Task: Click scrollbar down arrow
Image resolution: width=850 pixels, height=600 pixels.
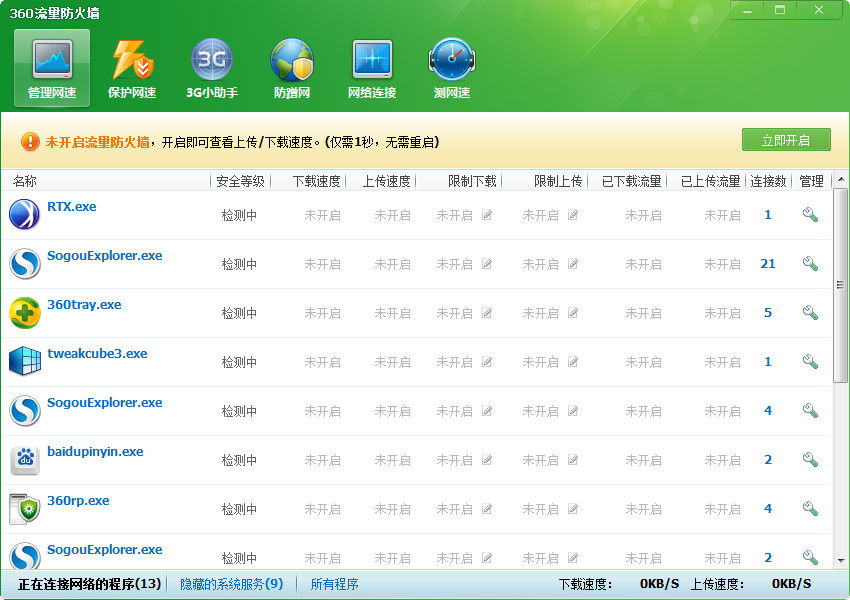Action: [840, 560]
